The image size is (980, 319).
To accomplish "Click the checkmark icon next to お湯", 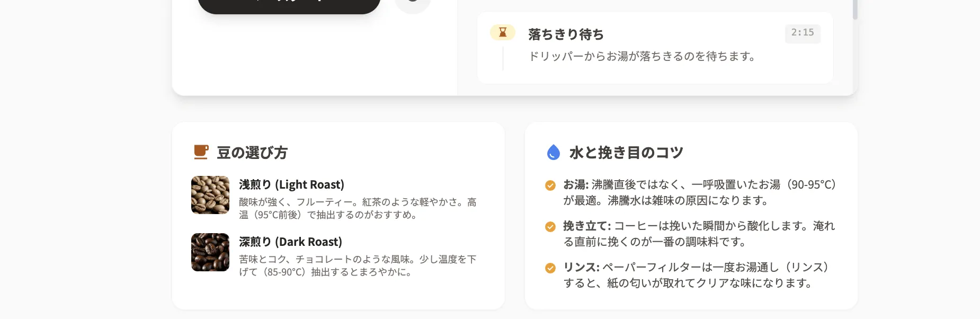I will pyautogui.click(x=550, y=185).
